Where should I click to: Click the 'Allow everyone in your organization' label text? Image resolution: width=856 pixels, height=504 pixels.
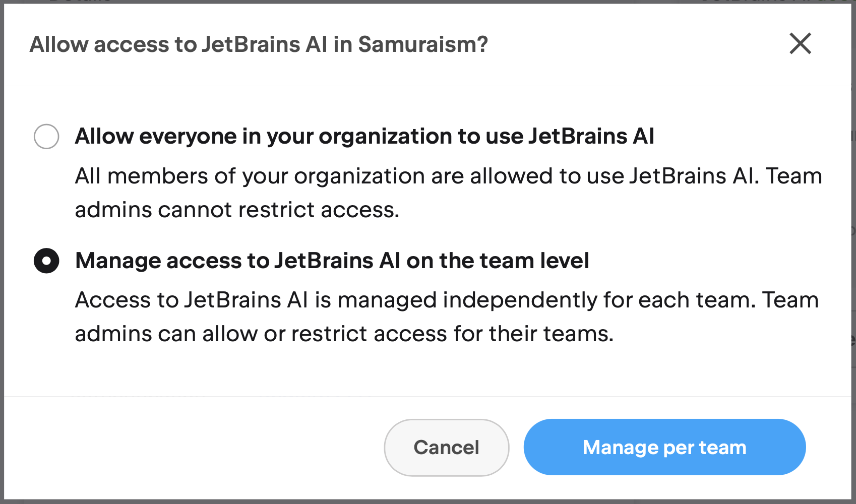tap(364, 137)
